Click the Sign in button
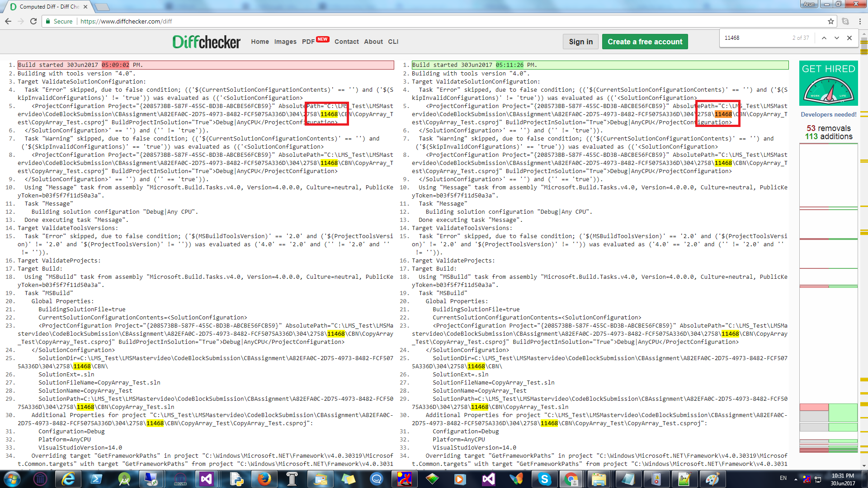Screen dimensions: 868x488 [580, 41]
